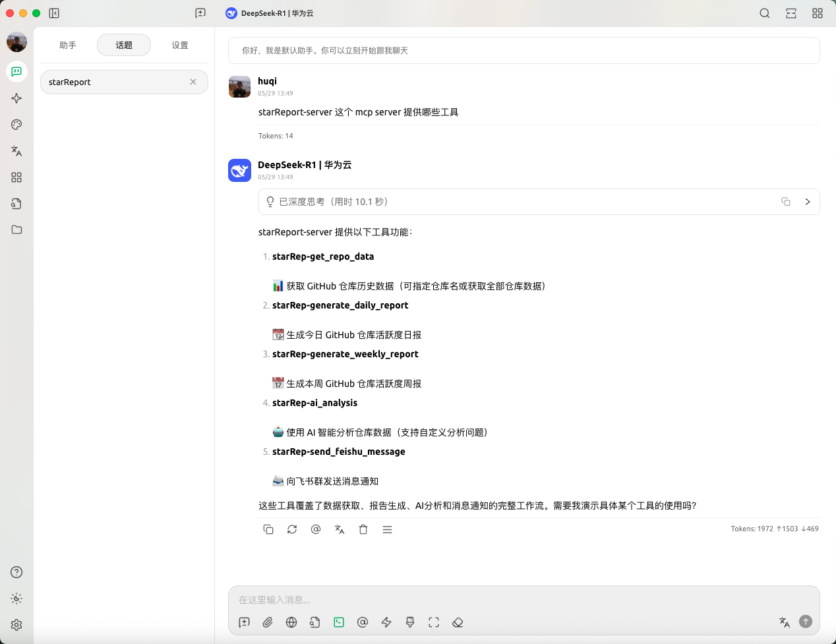The height and width of the screenshot is (644, 836).
Task: Enable web search with the globe icon
Action: [x=291, y=622]
